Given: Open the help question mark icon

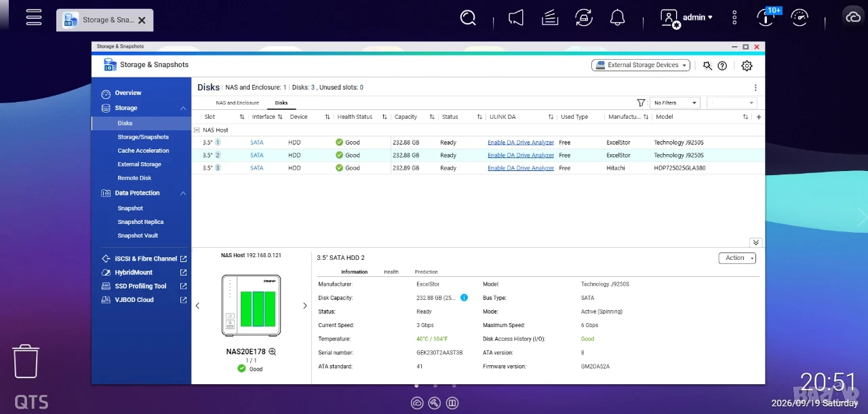Looking at the screenshot, I should [x=722, y=66].
